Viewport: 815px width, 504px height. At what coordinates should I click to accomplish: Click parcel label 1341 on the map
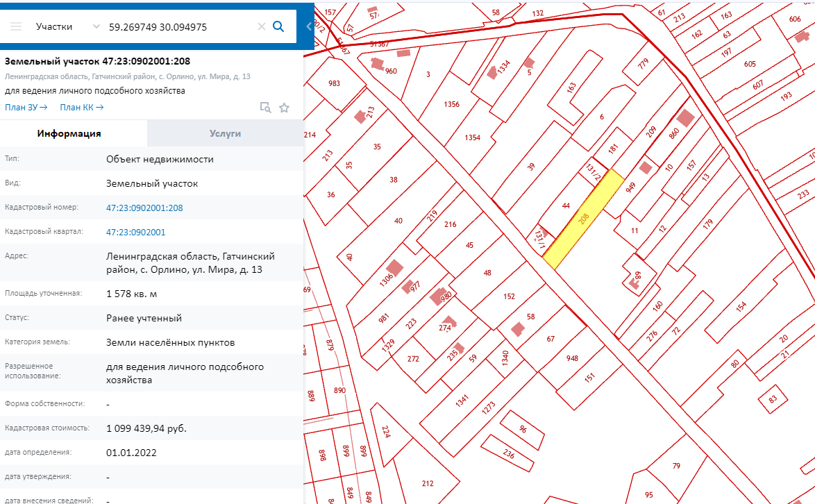(x=462, y=401)
